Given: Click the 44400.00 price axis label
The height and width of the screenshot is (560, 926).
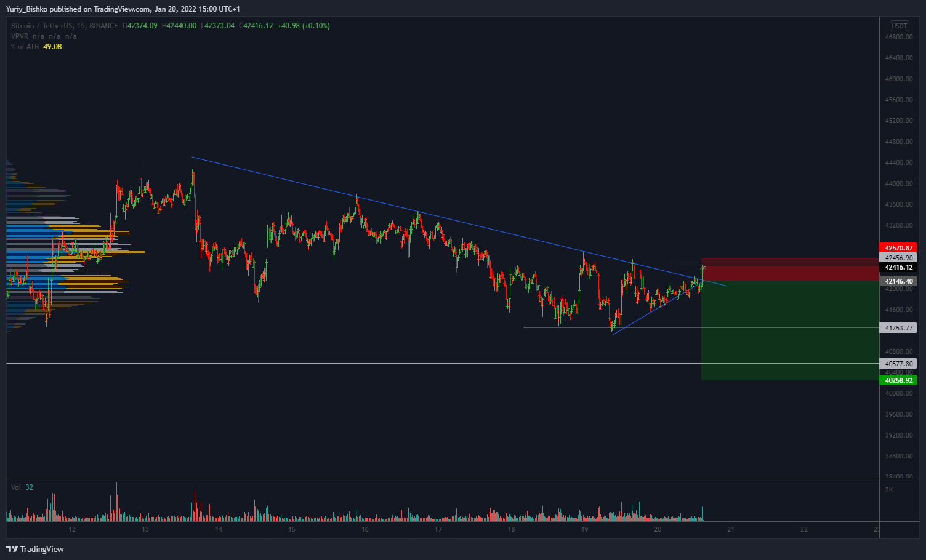Looking at the screenshot, I should (899, 162).
